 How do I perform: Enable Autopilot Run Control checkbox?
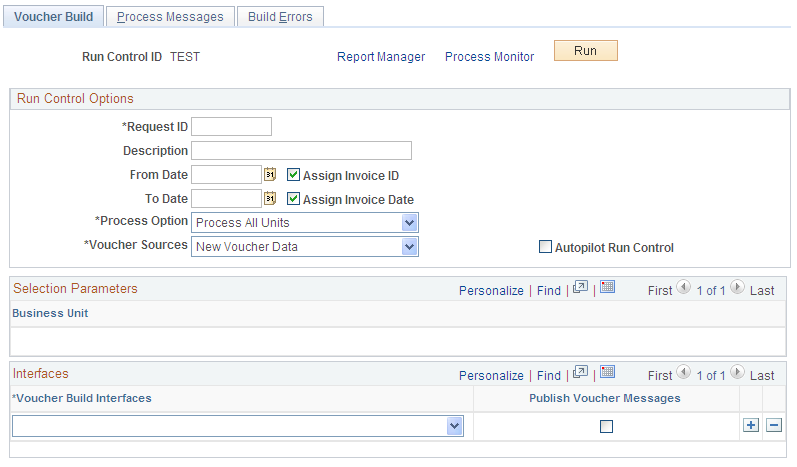coord(545,247)
